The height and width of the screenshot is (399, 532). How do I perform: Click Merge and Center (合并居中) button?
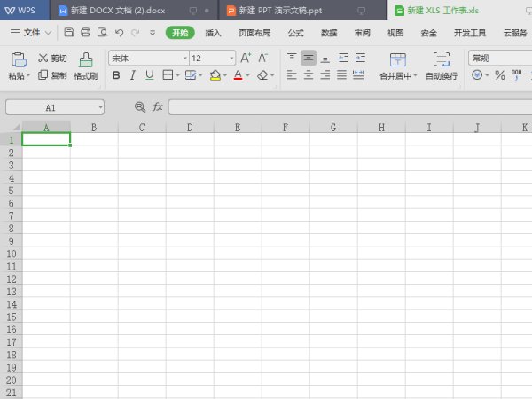(397, 66)
